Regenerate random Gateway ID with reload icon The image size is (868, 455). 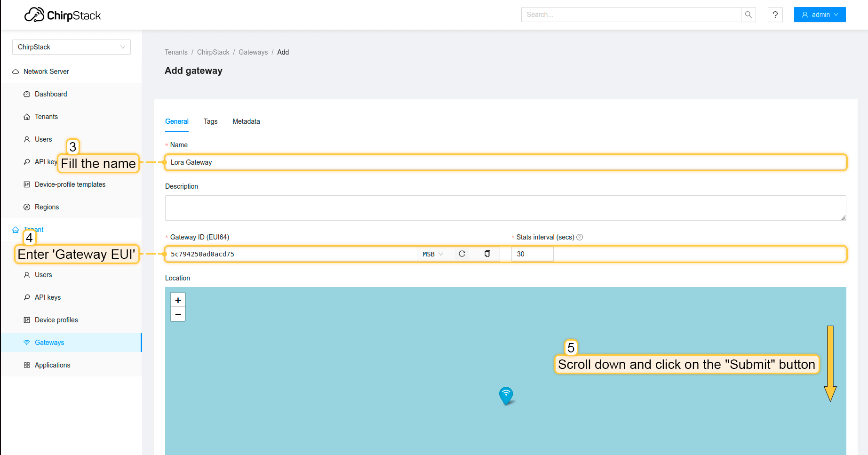coord(462,254)
